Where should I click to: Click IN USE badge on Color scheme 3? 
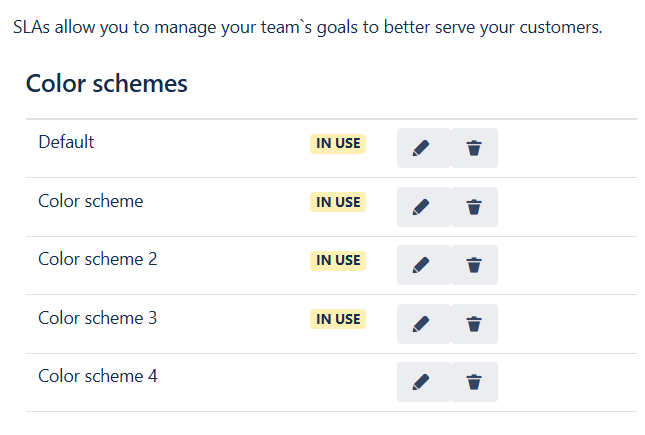coord(338,319)
